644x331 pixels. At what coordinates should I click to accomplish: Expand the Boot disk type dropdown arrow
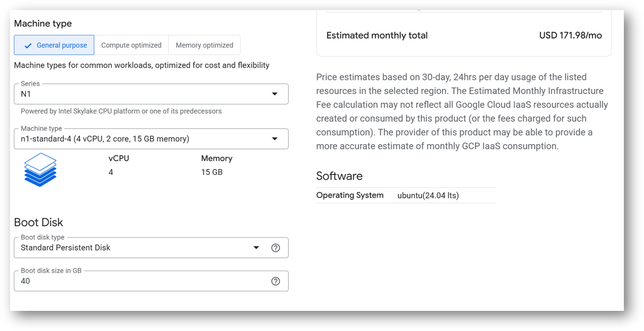(256, 248)
